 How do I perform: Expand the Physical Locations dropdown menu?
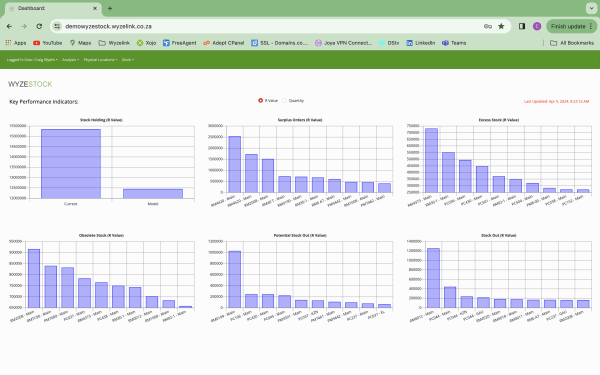pyautogui.click(x=100, y=60)
